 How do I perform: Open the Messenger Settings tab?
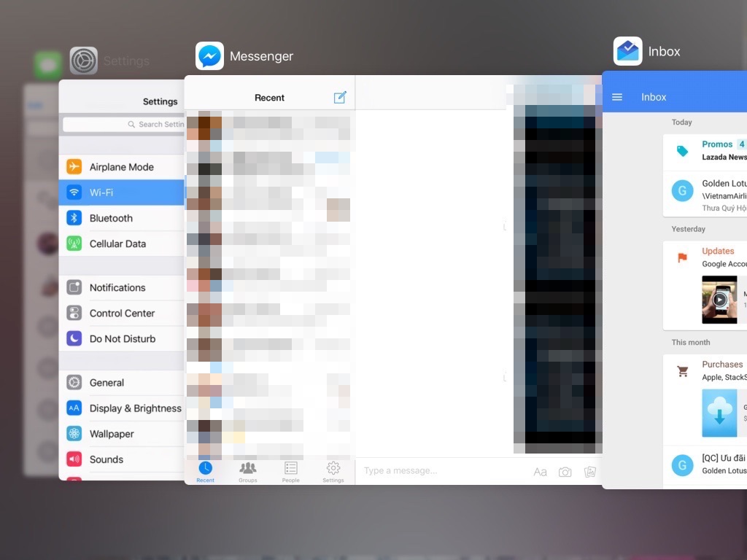(x=333, y=472)
